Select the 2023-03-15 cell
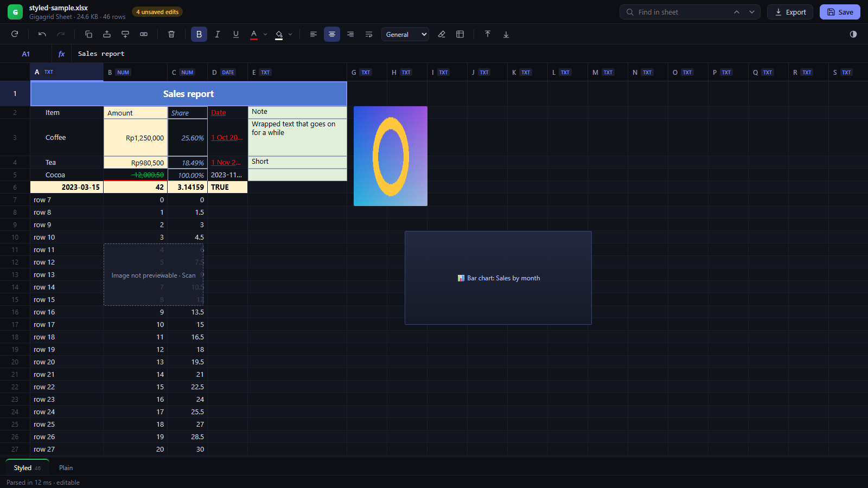Screen dimensions: 868x488 67,187
